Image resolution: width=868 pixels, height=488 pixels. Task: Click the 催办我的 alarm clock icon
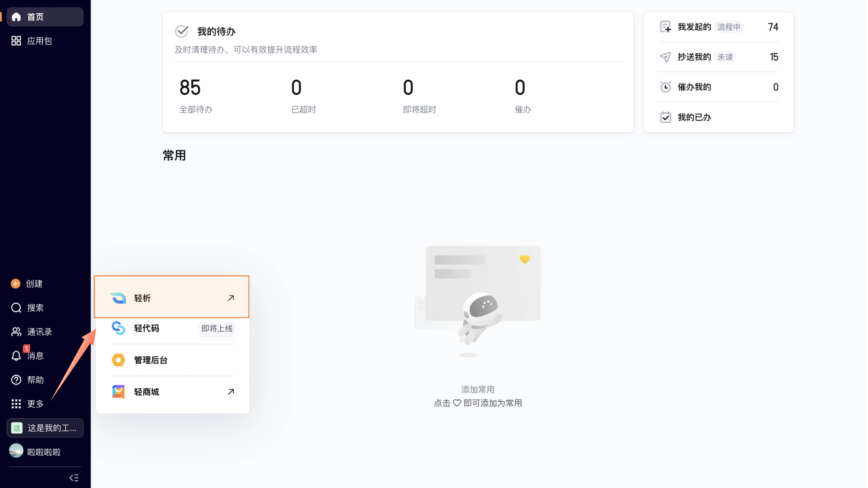pyautogui.click(x=665, y=87)
